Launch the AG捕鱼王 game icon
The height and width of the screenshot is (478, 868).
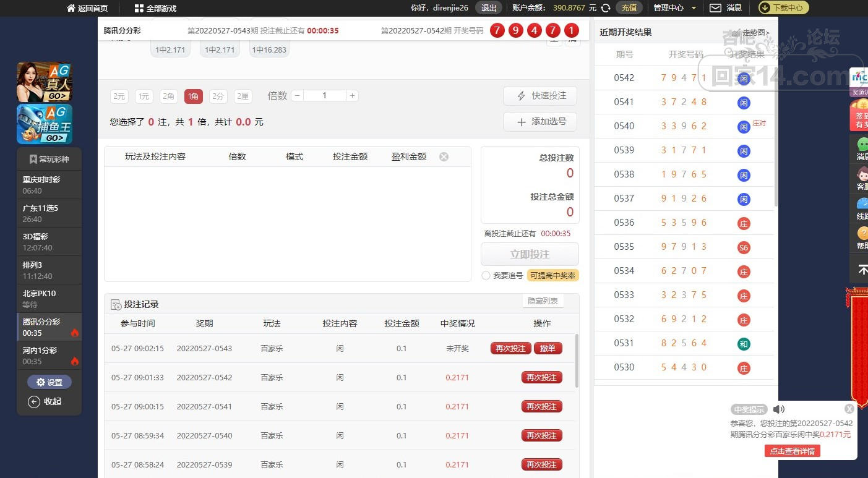point(45,124)
